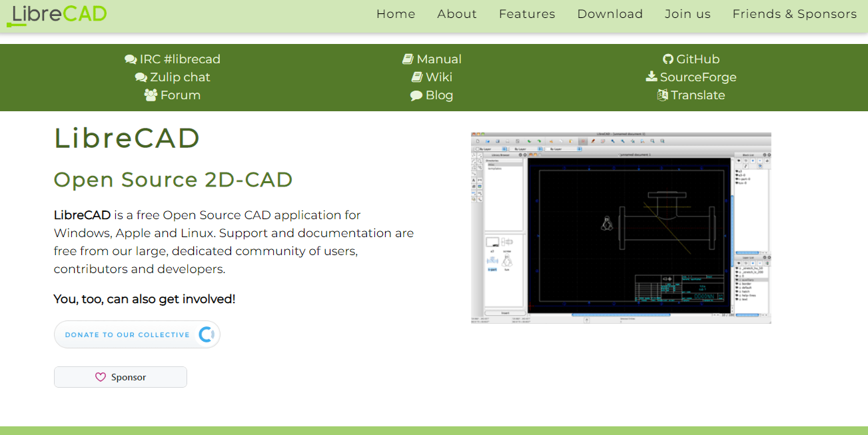Click the Blog comment icon
This screenshot has width=868, height=435.
click(416, 95)
